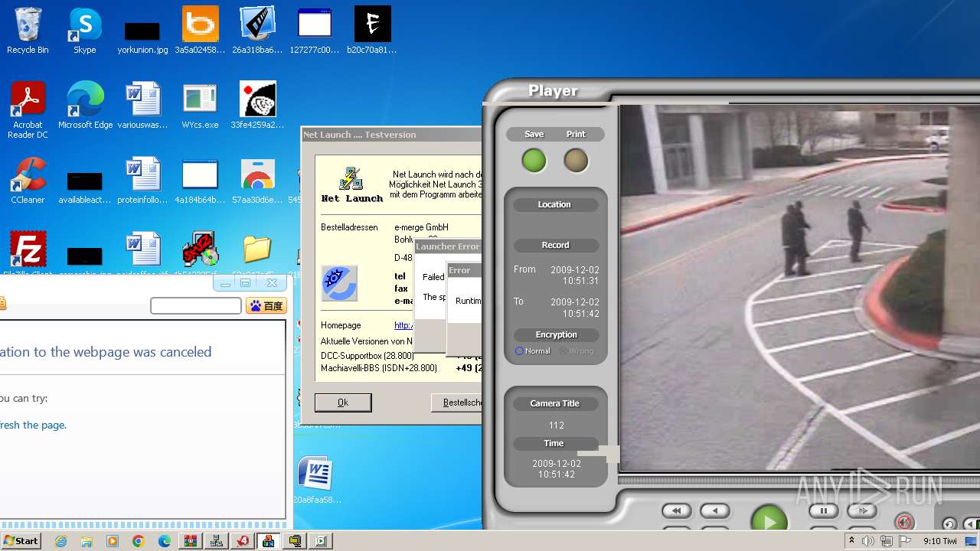Click the volume icon in system tray

868,541
